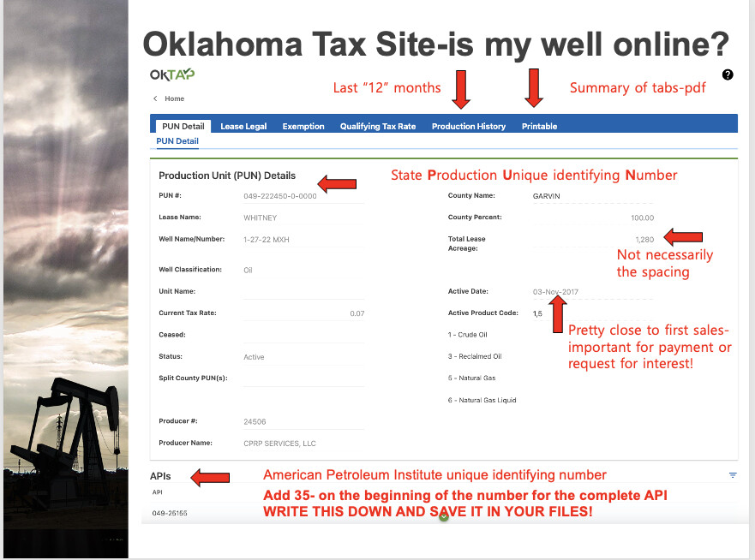Viewport: 755px width, 560px height.
Task: Select the Qualifying Tax Rate tab
Action: [378, 126]
